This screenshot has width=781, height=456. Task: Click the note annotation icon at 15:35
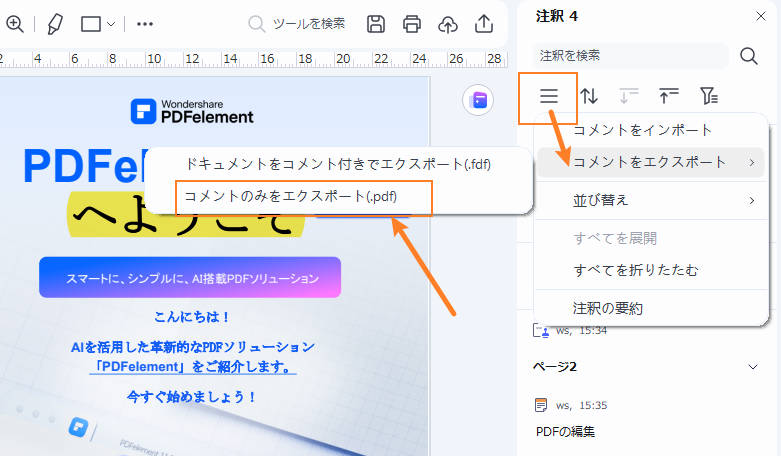coord(540,405)
